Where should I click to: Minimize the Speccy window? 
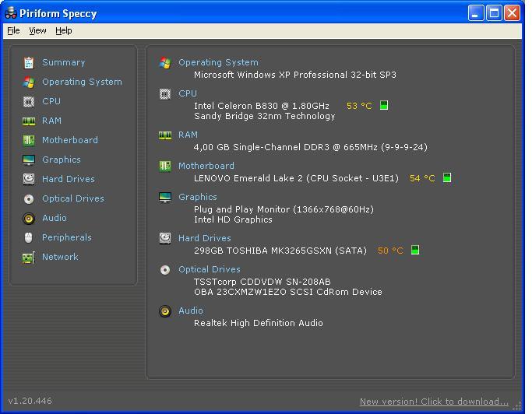476,13
